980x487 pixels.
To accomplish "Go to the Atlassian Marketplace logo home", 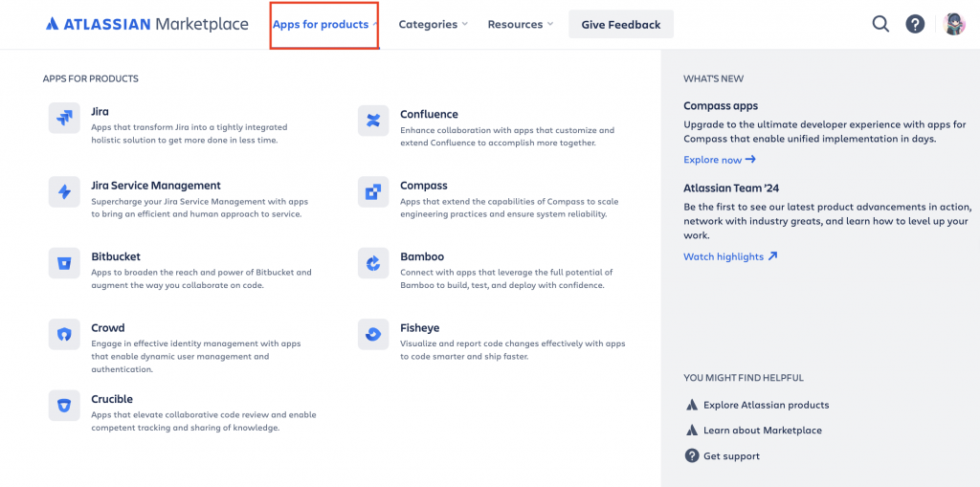I will click(146, 24).
